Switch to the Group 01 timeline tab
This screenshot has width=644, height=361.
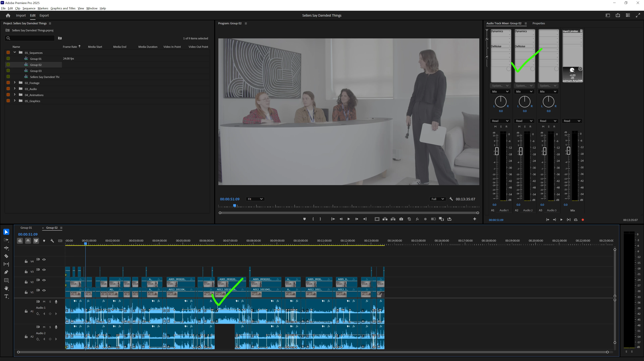tap(26, 228)
